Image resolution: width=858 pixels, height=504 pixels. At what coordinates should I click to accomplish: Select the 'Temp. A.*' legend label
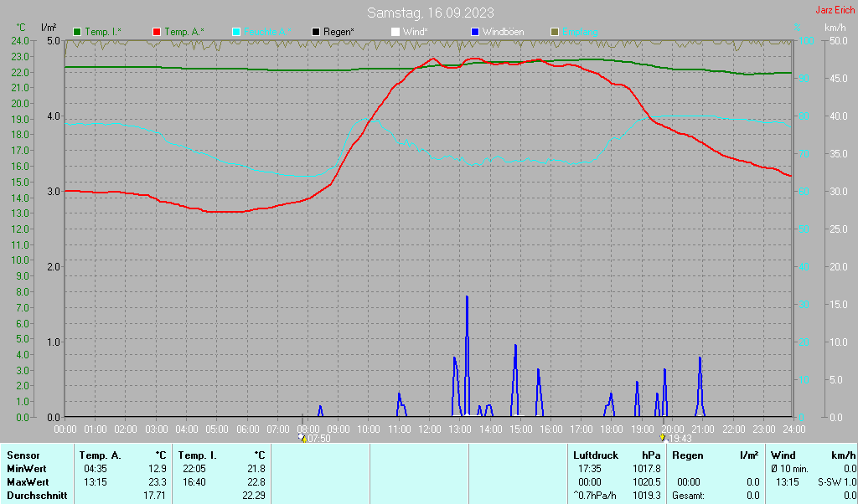click(x=184, y=33)
